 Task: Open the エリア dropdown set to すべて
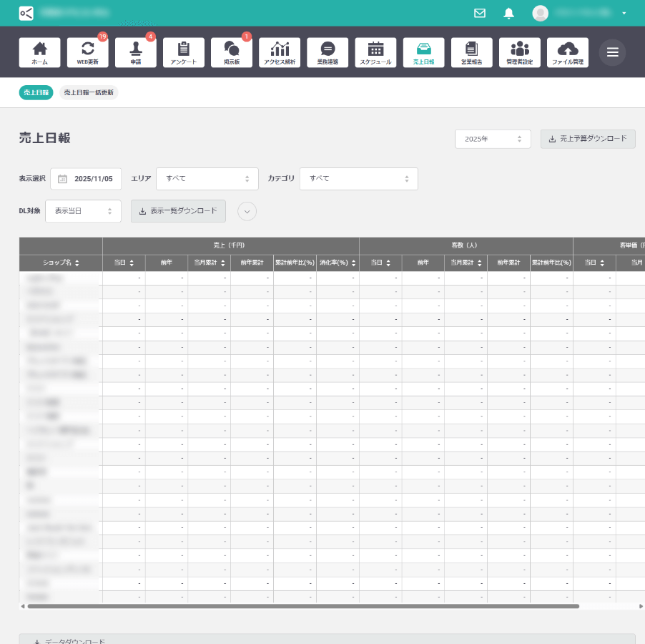pyautogui.click(x=207, y=179)
